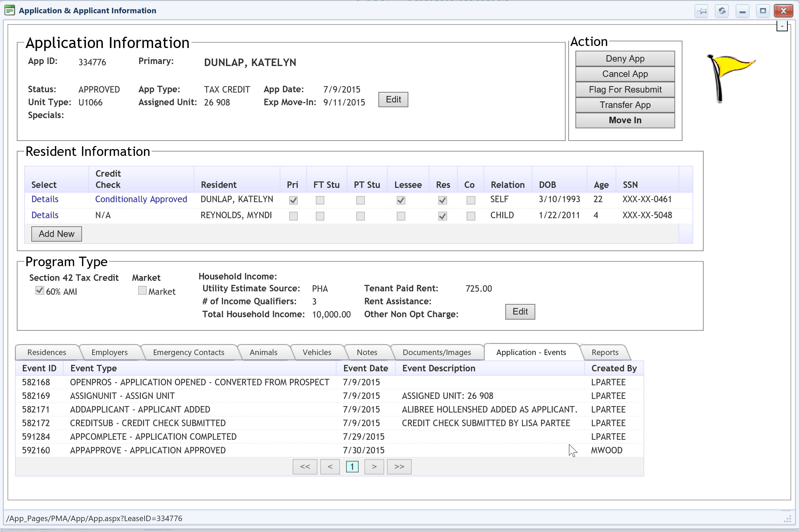Click the Move In button

[x=625, y=120]
